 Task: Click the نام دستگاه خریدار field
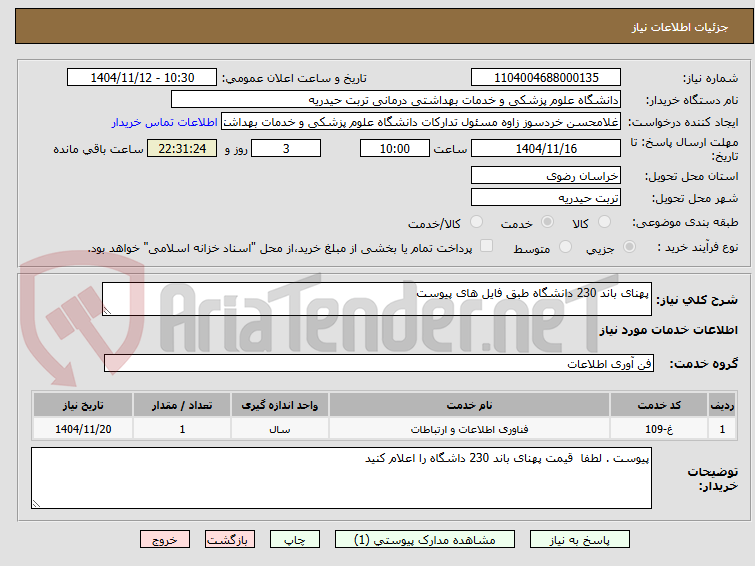396,100
